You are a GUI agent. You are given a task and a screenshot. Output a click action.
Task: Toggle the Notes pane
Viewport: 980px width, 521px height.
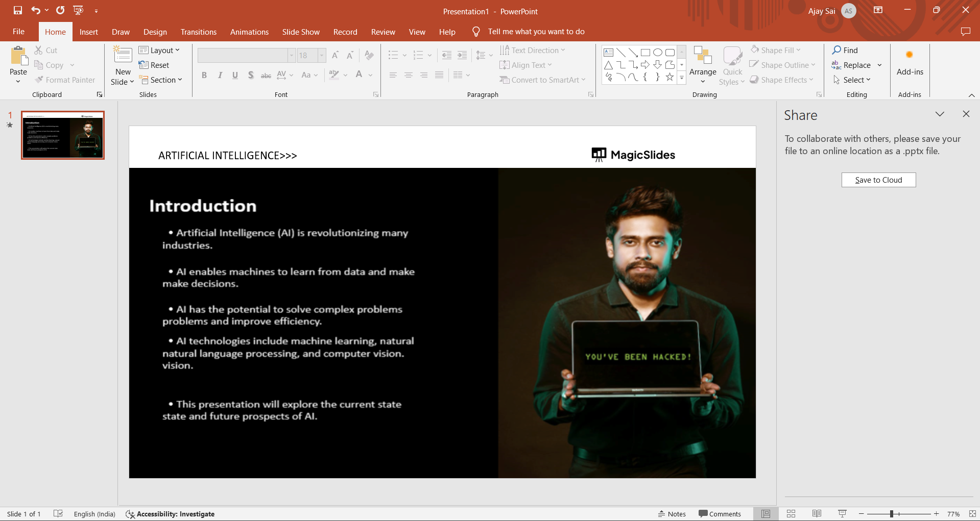tap(672, 514)
